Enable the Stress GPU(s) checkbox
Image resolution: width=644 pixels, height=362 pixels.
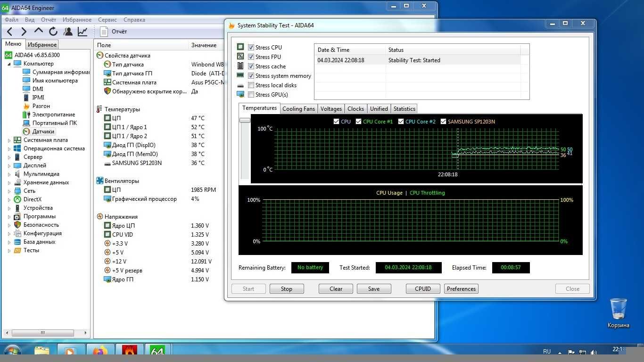click(251, 95)
